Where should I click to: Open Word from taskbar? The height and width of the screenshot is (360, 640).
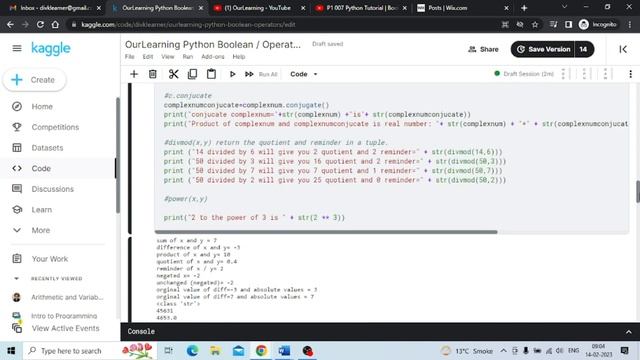pos(284,351)
